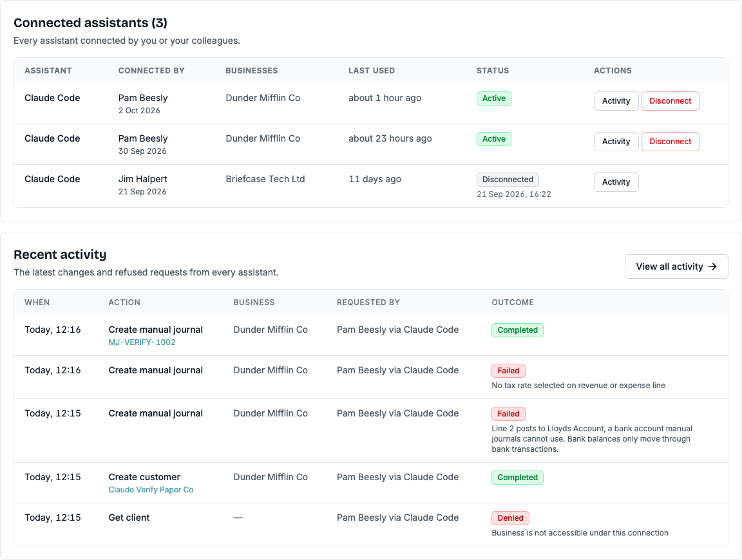
Task: Click the Completed badge for MJ-VERIFY-1002 journal
Action: point(517,330)
